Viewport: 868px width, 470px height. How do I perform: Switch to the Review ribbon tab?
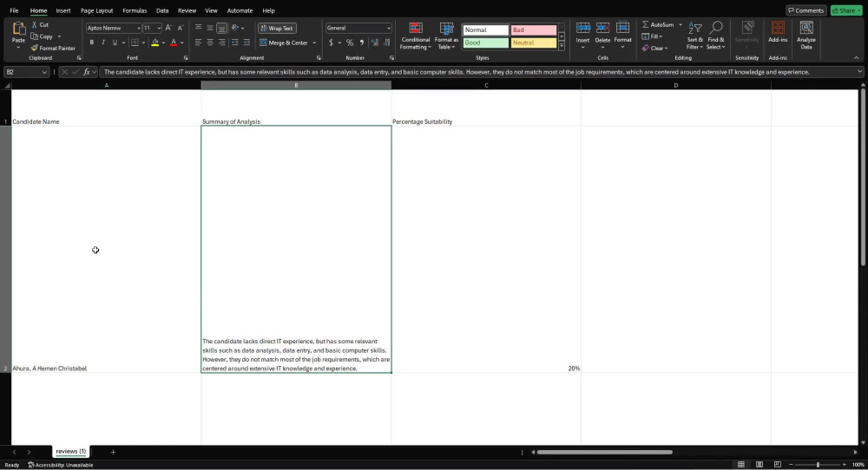[x=187, y=10]
